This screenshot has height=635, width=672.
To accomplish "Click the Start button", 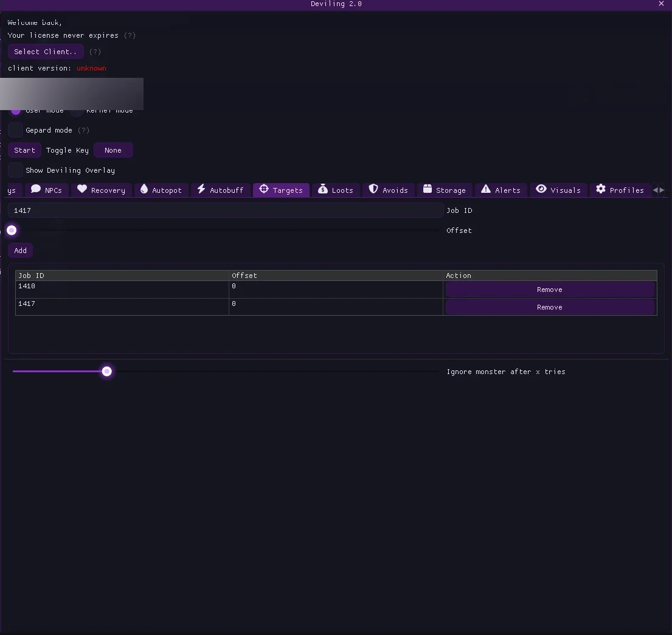I will (24, 150).
